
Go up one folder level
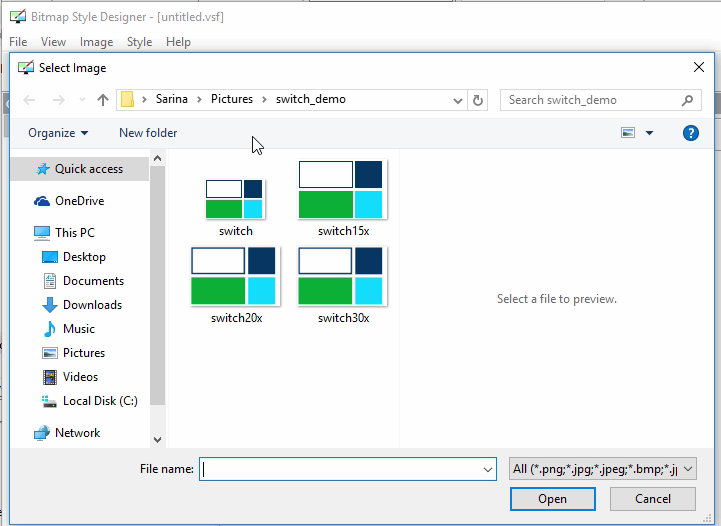click(103, 100)
